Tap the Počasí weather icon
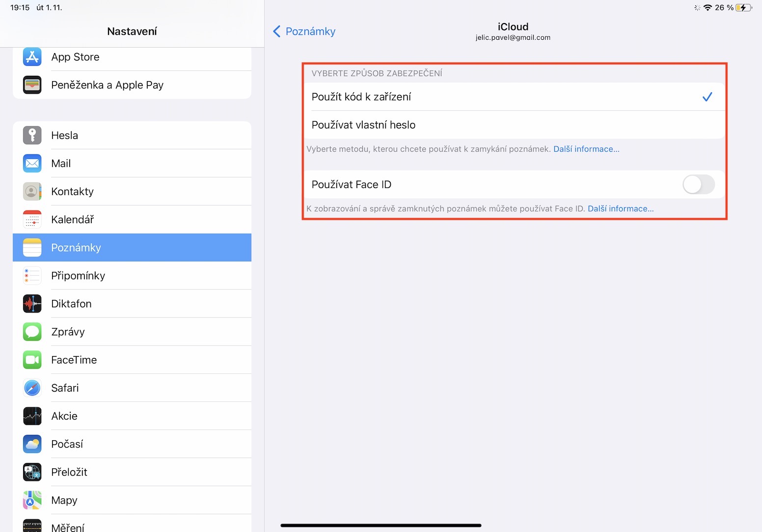 pyautogui.click(x=32, y=444)
